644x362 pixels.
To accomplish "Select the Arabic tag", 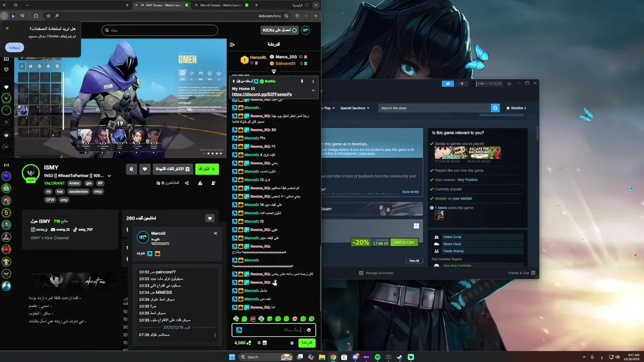I will tap(75, 184).
